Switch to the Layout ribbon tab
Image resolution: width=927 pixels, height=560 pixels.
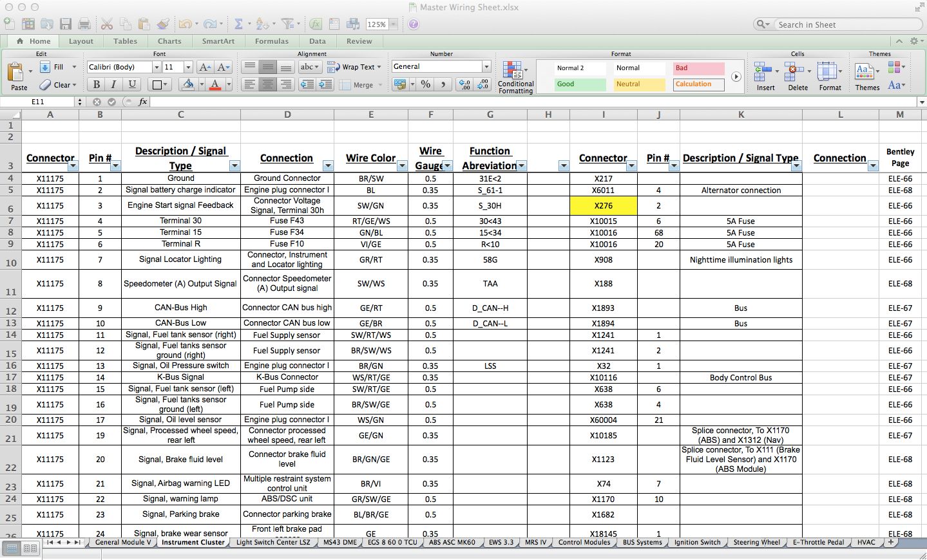81,41
